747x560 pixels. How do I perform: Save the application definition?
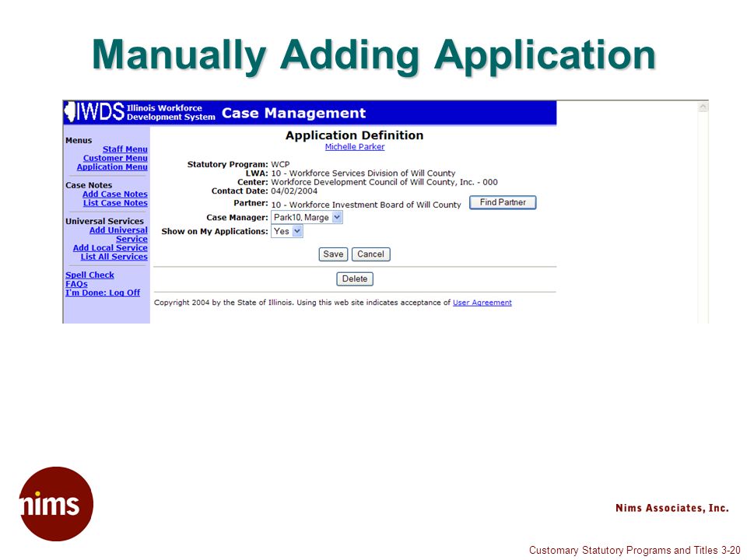[333, 254]
